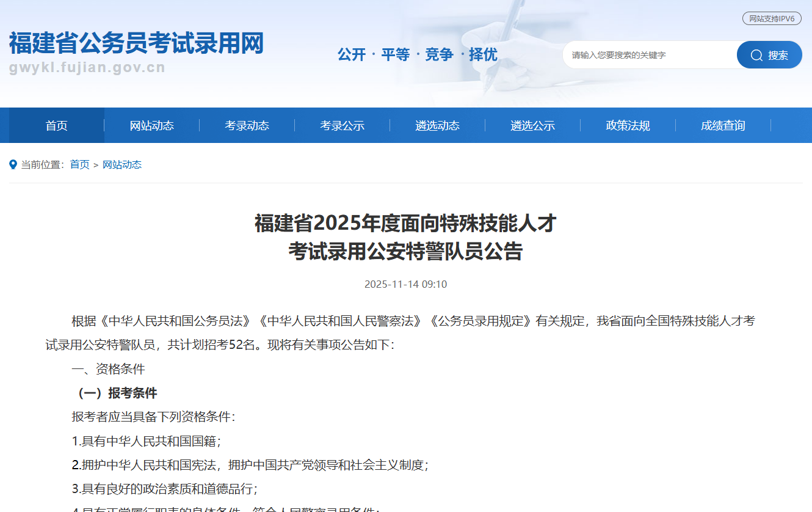Click the gwykl.fujian.gov.cn domain text
The width and height of the screenshot is (812, 512).
[85, 68]
